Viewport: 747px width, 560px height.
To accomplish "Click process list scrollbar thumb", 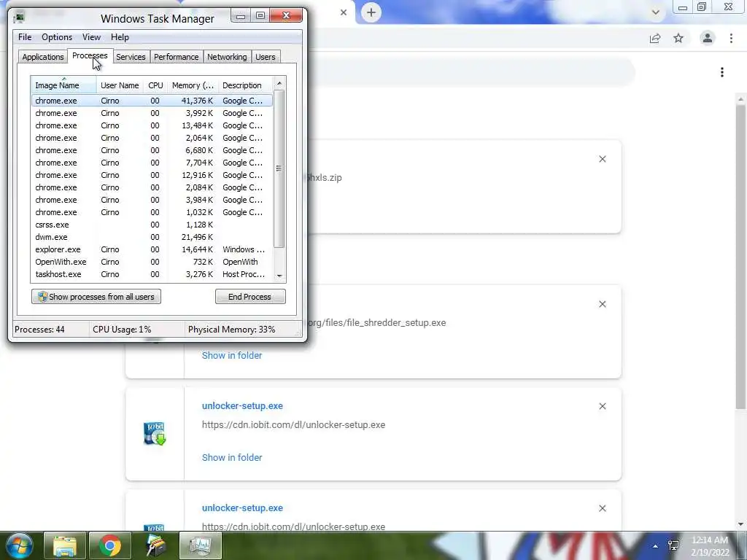I will coord(279,168).
